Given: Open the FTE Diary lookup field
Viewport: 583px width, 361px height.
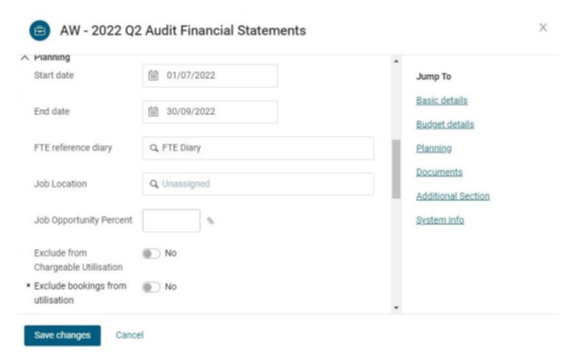Looking at the screenshot, I should click(258, 148).
